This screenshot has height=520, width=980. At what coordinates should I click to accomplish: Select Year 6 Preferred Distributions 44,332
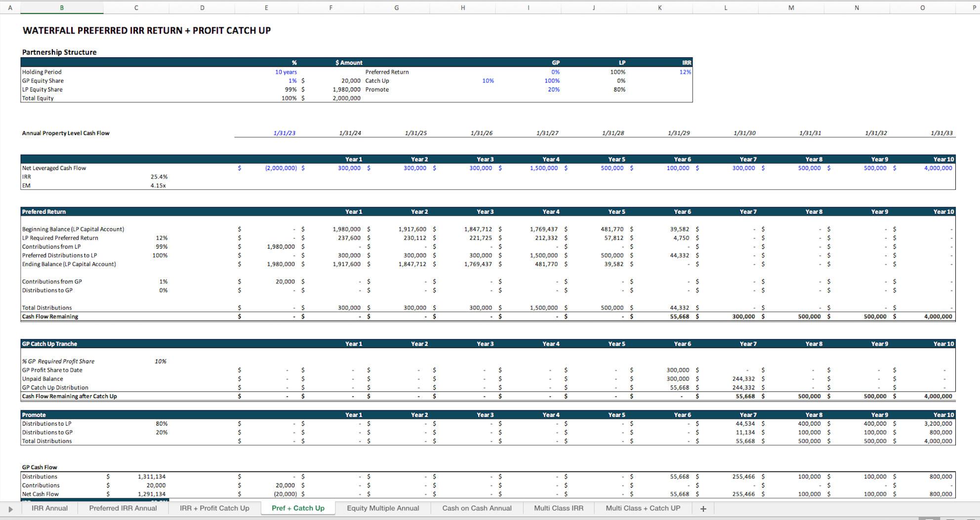click(679, 256)
